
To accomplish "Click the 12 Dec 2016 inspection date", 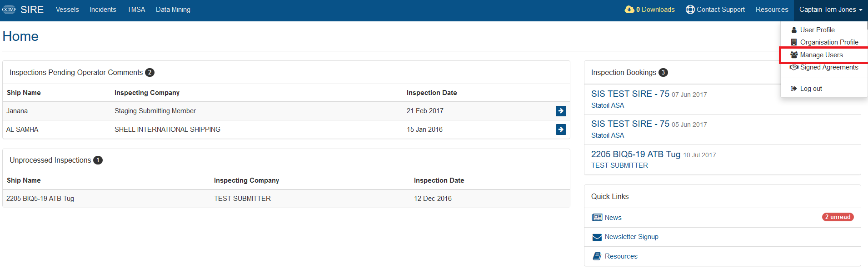I will point(433,199).
